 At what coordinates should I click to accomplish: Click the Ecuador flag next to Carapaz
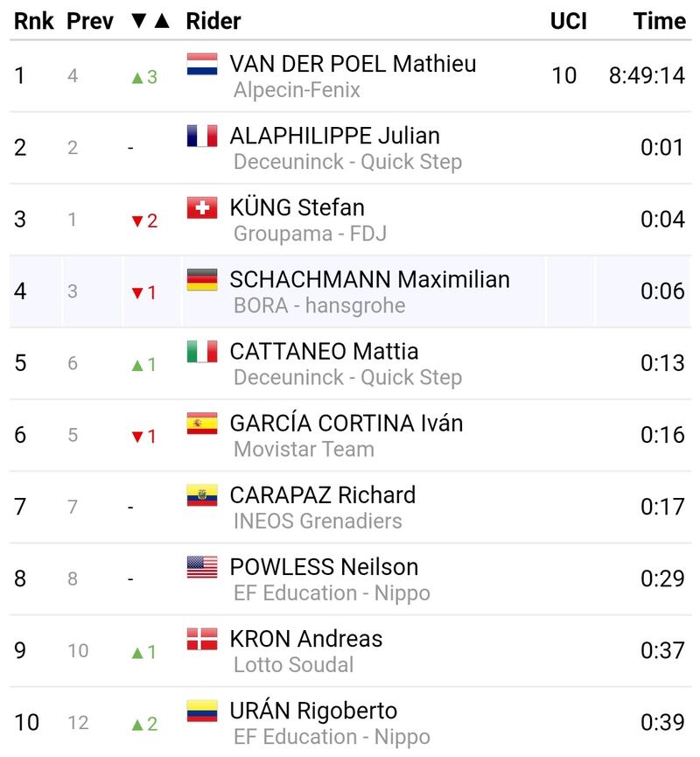click(202, 495)
